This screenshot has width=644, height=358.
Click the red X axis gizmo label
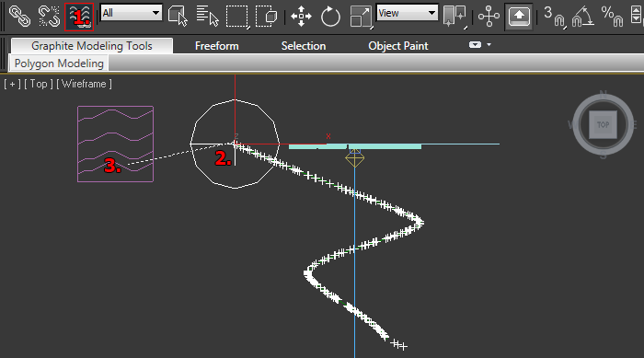pos(328,136)
